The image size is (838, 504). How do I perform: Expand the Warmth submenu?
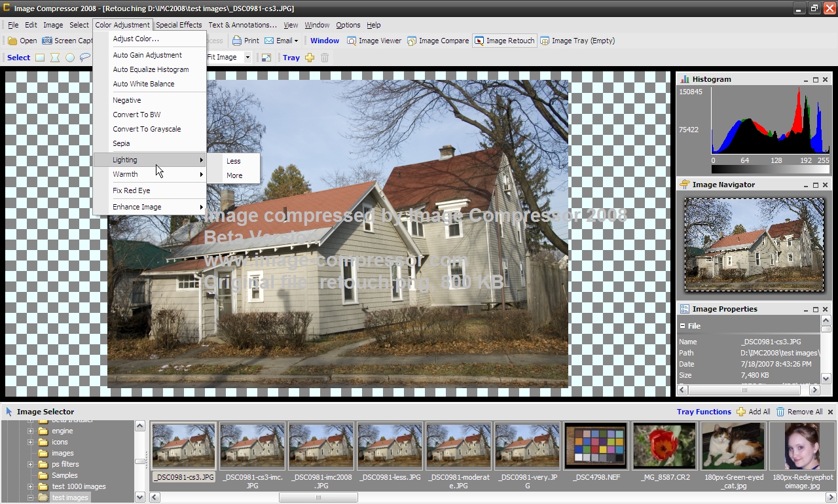point(150,174)
